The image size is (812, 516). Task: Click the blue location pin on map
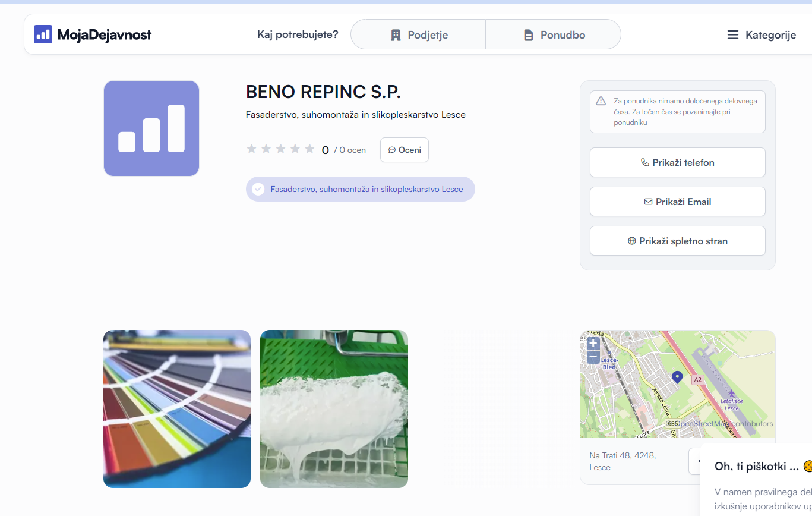[x=677, y=377]
